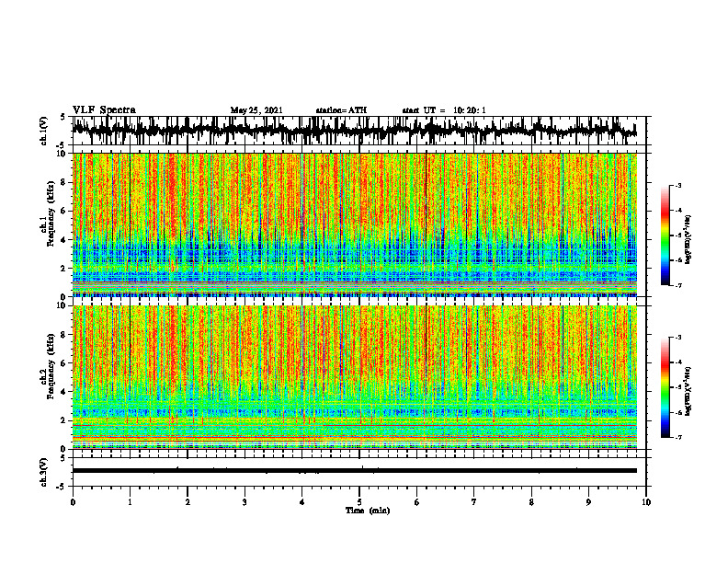Select the log(PSD) label beside ch.2 colorbar
The height and width of the screenshot is (563, 728).
688,390
